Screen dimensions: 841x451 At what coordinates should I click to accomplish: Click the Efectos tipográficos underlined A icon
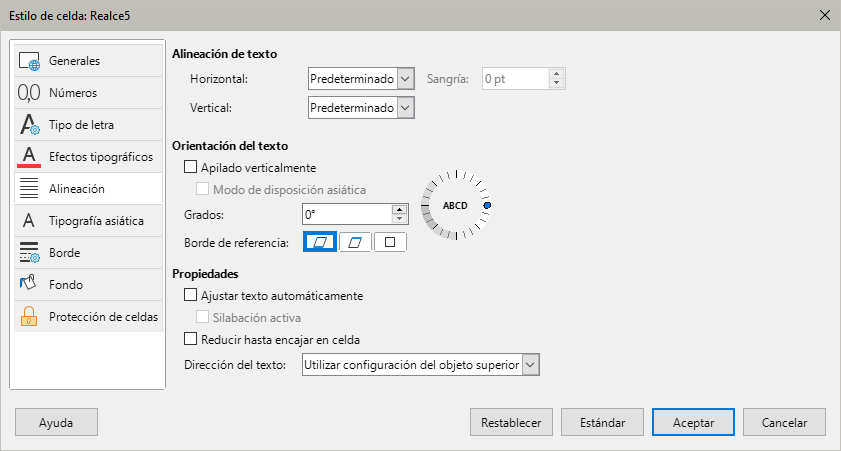(29, 157)
